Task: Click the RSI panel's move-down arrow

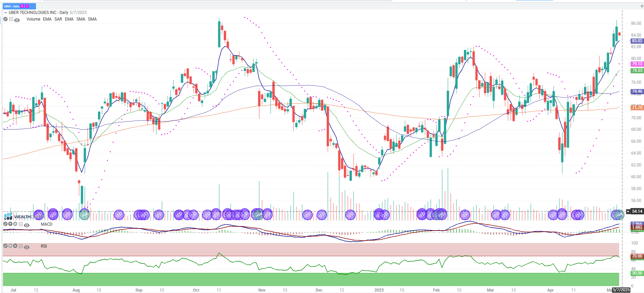Action: (x=10, y=246)
